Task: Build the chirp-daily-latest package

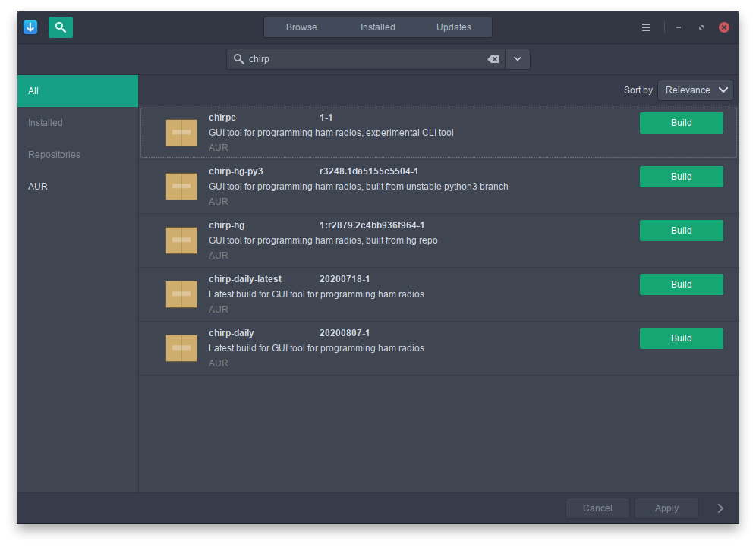Action: 682,285
